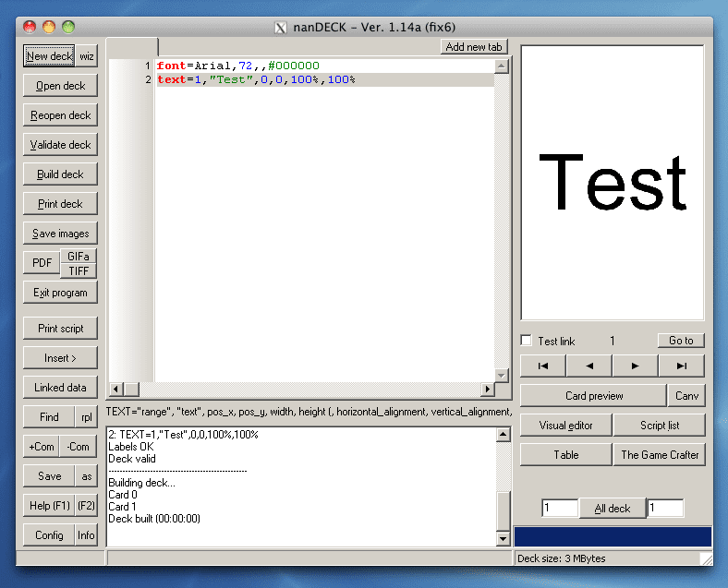Click the Save images button

coord(60,234)
